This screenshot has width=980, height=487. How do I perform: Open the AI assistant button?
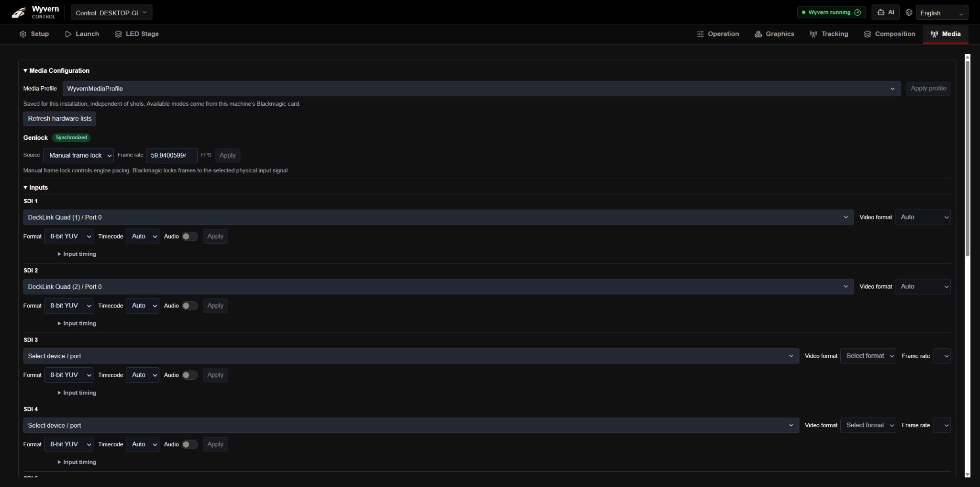(x=885, y=12)
